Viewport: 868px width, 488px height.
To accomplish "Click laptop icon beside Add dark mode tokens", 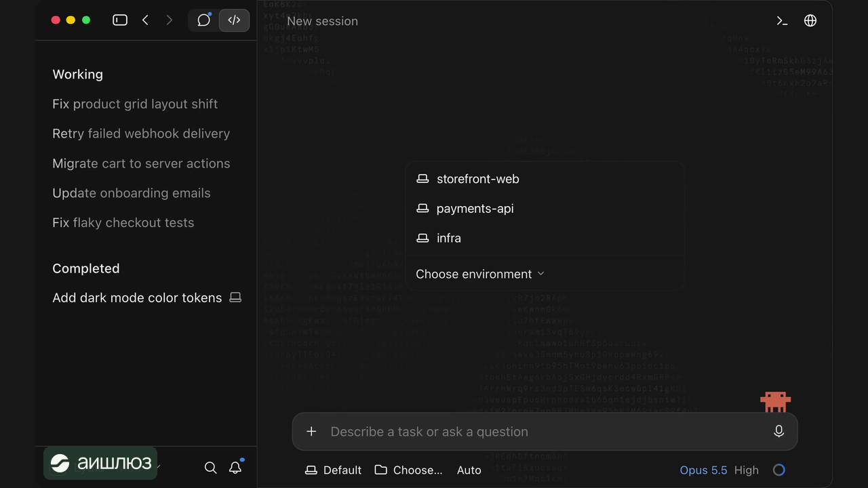I will (x=235, y=298).
